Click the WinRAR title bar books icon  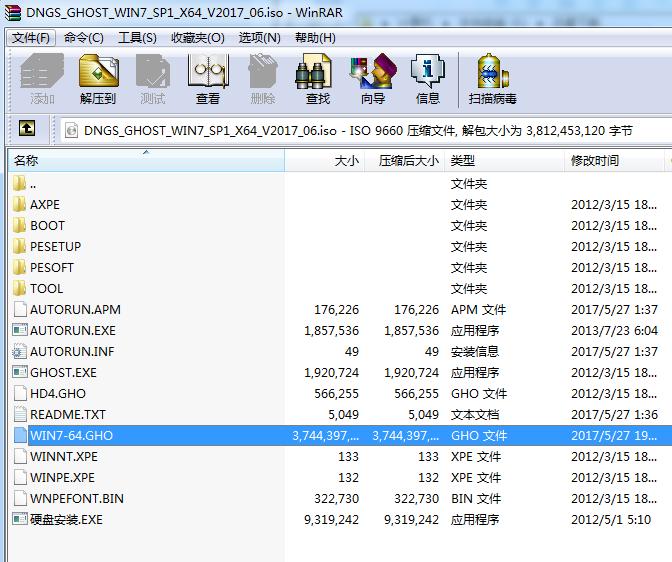pos(12,13)
